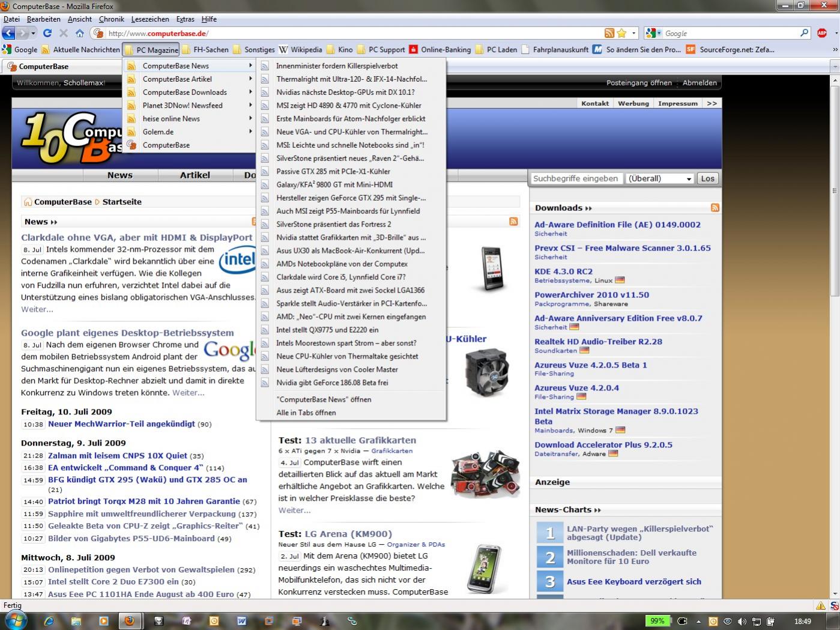Click the News-Charts heading link
Screen dimensions: 840x630
tap(567, 510)
